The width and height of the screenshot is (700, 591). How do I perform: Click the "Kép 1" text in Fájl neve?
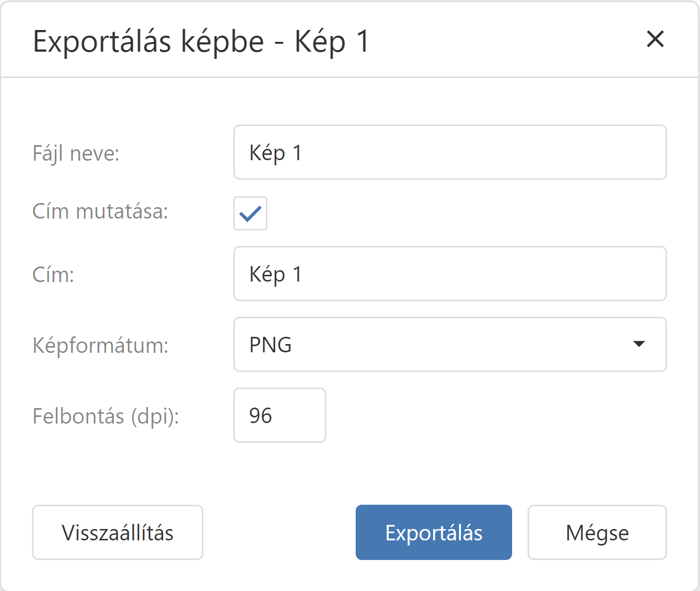275,153
